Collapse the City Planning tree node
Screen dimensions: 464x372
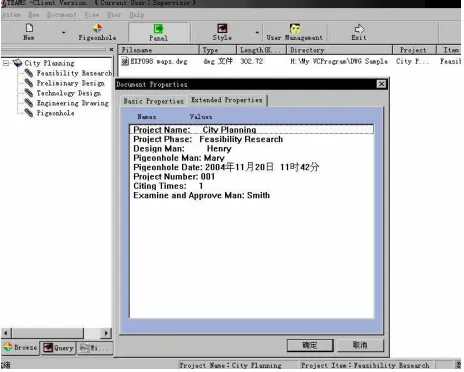point(6,63)
